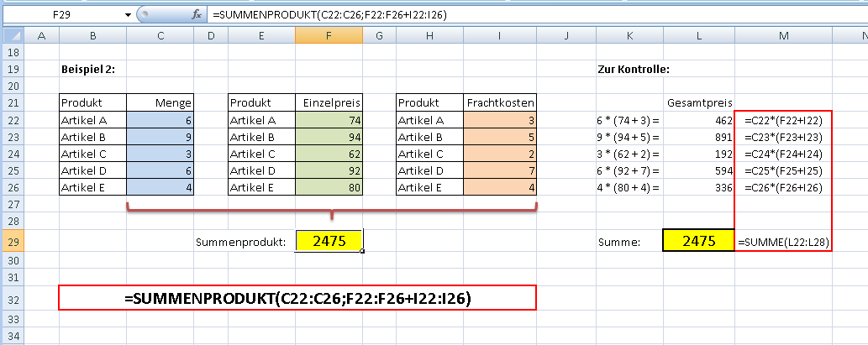Select the 'Menge' table header cell
Viewport: 868px width, 345px height.
160,102
